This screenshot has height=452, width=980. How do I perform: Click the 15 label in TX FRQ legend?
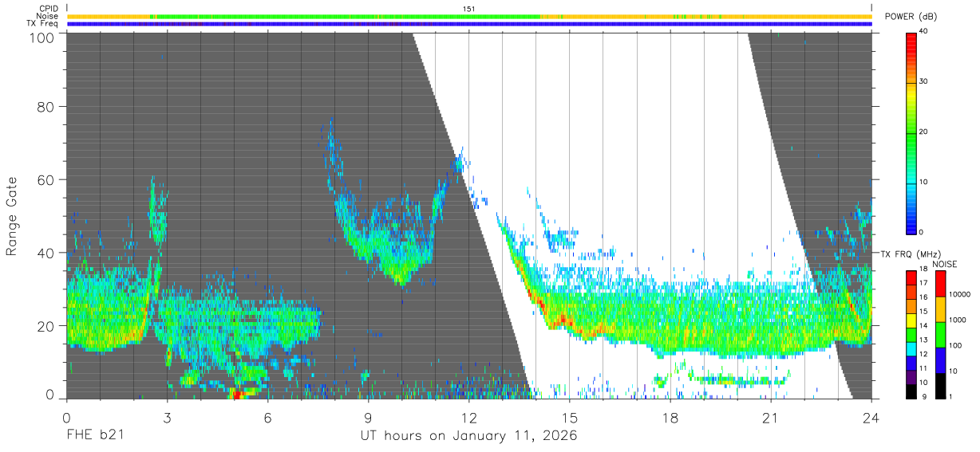923,311
